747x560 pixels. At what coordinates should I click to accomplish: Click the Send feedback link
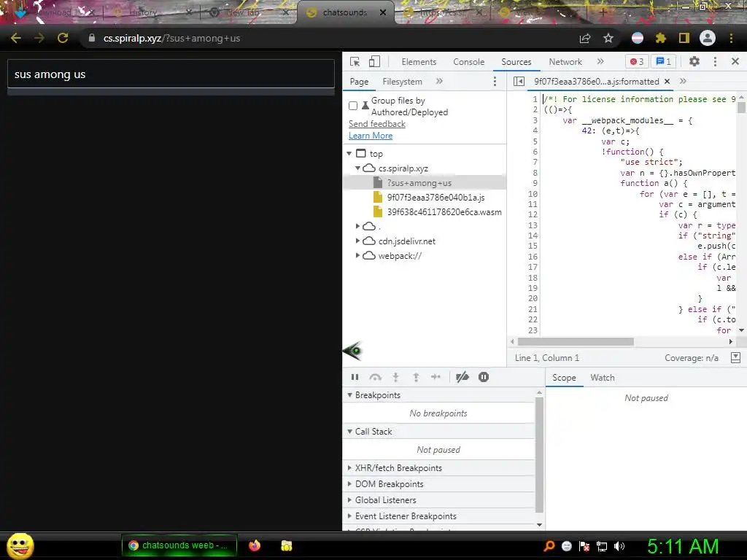[x=377, y=124]
